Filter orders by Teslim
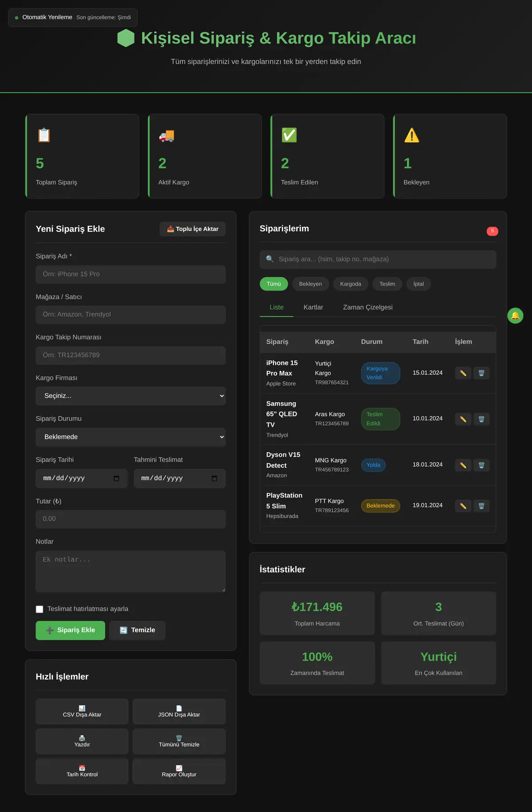The height and width of the screenshot is (812, 532). (387, 284)
